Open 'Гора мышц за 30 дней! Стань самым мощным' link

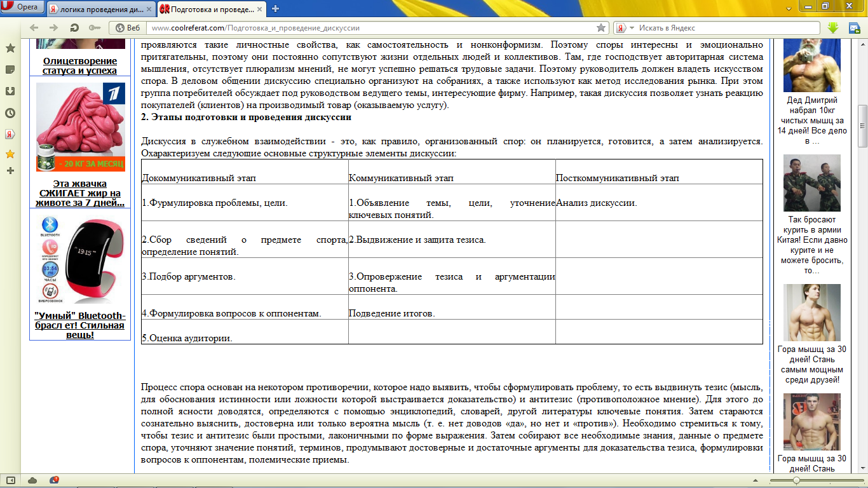(x=812, y=364)
